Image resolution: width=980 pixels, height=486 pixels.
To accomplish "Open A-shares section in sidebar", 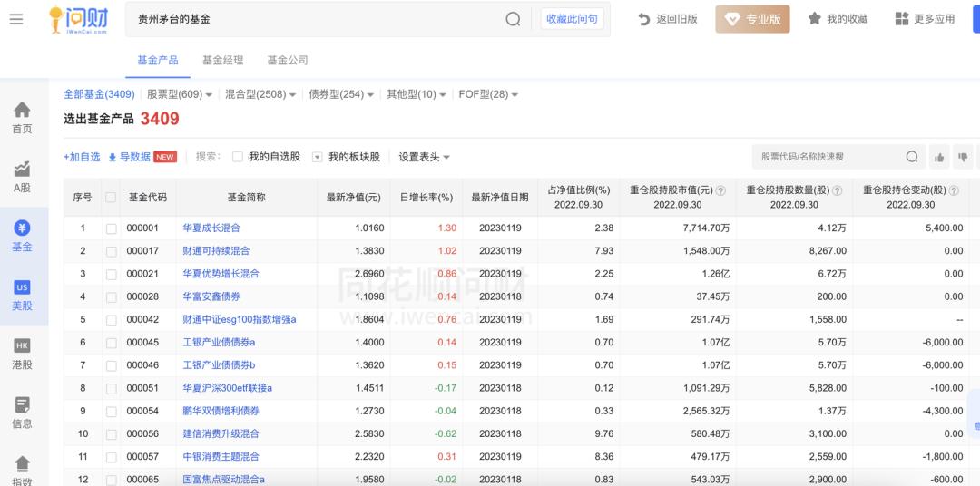I will 22,177.
